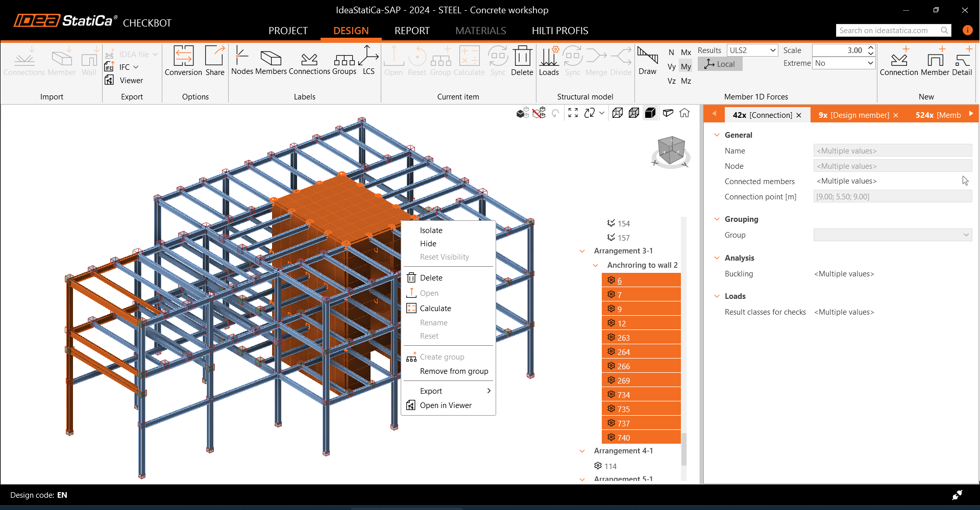Show LCS labels with the LCS icon
Screen dimensions: 980x510
369,57
